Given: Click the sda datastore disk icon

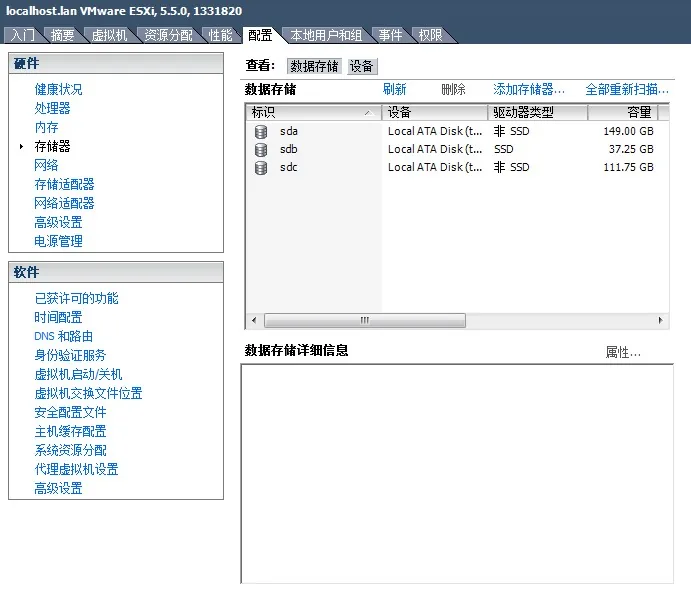Looking at the screenshot, I should tap(261, 131).
